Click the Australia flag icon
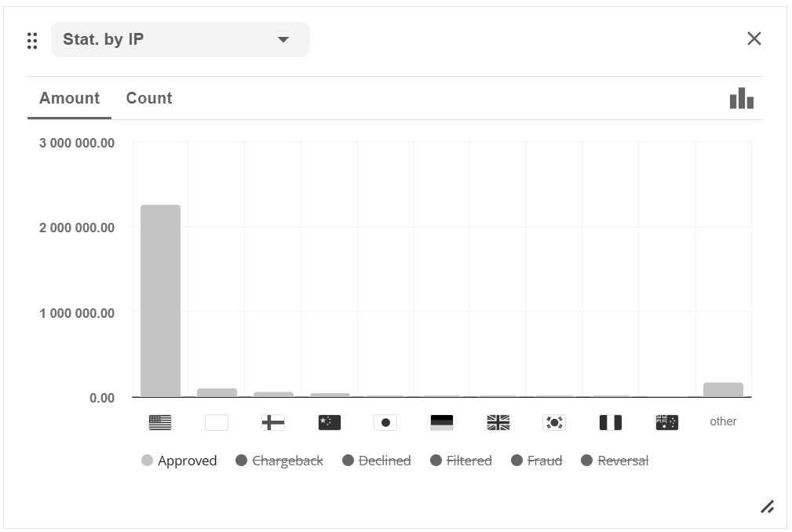792x532 pixels. (666, 422)
